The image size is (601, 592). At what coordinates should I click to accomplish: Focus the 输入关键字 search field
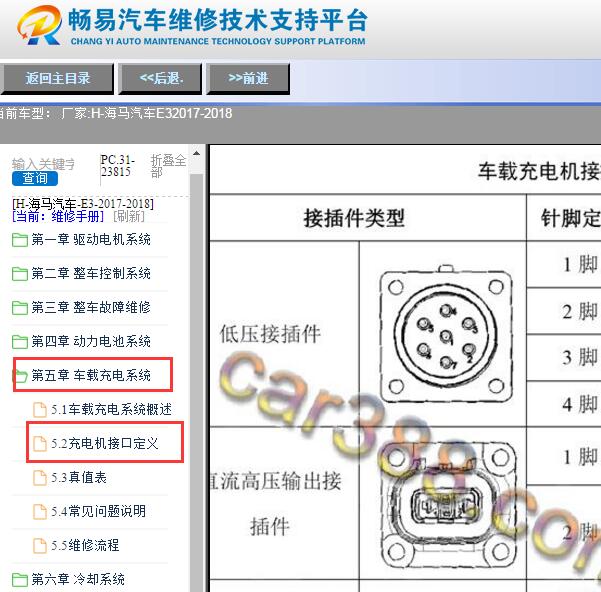tap(43, 164)
